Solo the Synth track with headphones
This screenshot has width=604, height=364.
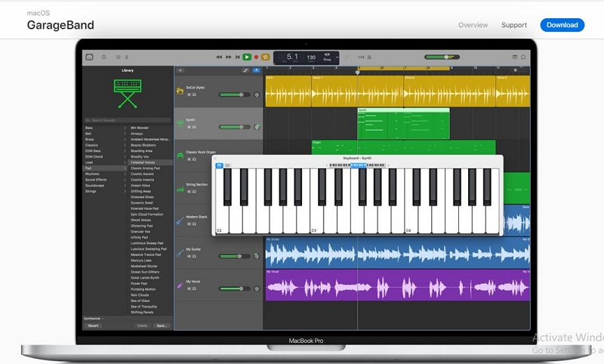coord(194,127)
